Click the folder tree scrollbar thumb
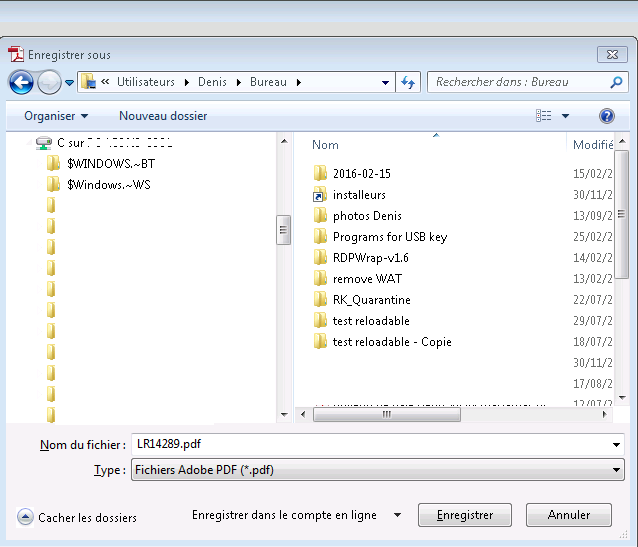The width and height of the screenshot is (638, 547). coord(284,230)
